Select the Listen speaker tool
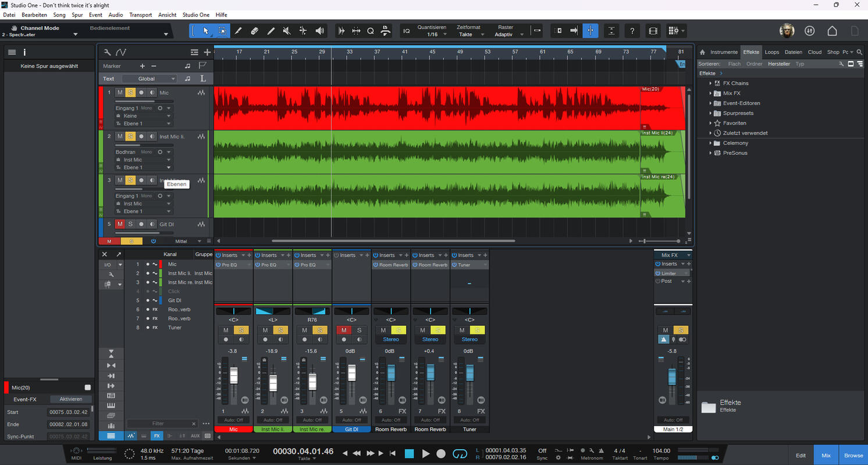Screen dimensions: 868x465 [319, 31]
